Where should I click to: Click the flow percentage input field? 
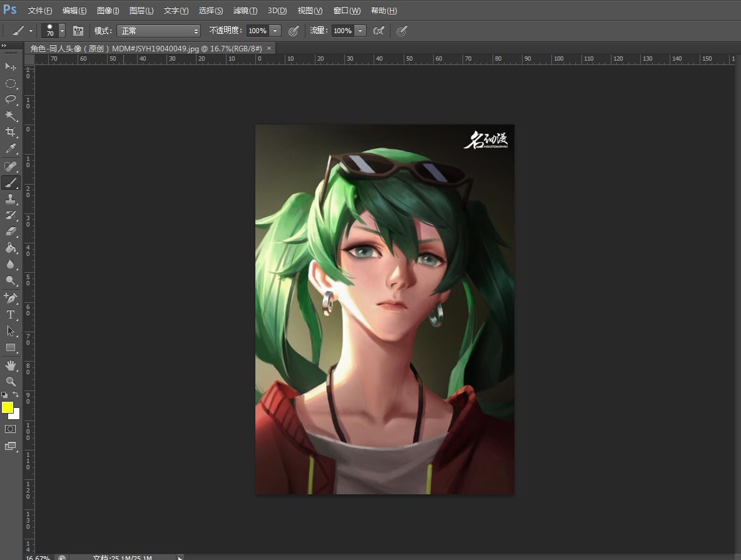(x=342, y=31)
